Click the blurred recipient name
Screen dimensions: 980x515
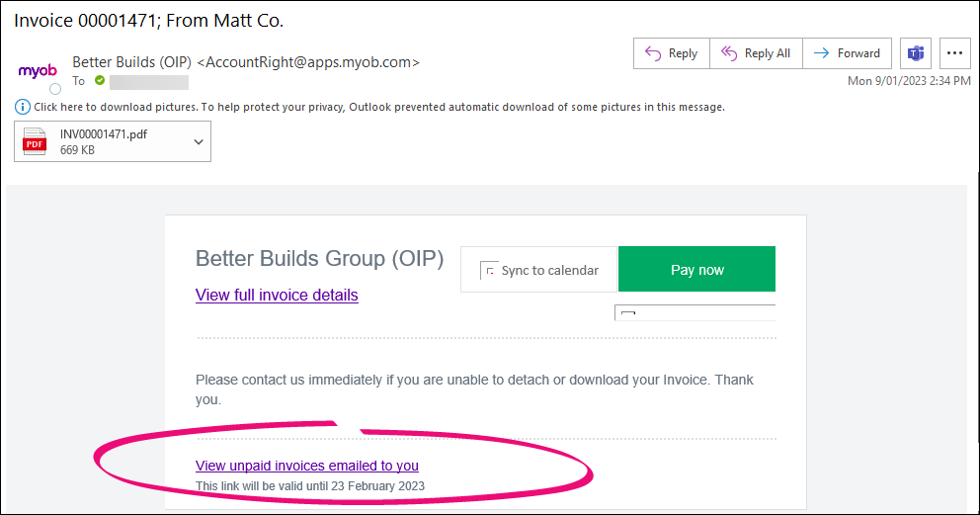pyautogui.click(x=149, y=82)
